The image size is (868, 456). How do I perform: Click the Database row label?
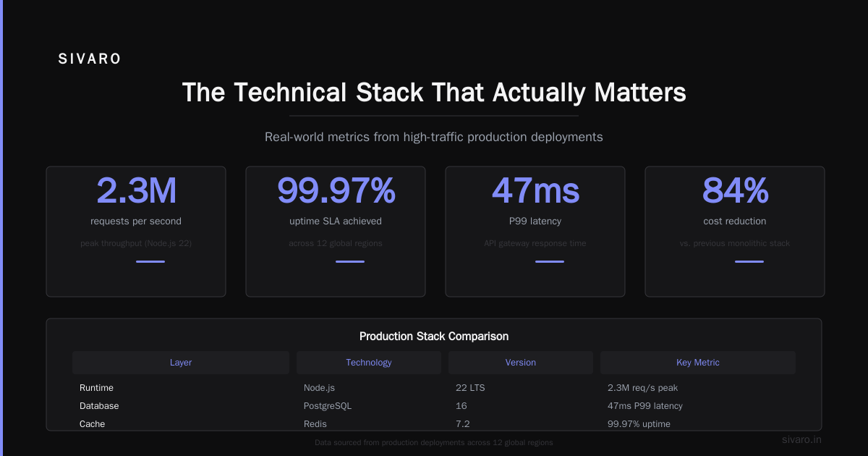99,406
